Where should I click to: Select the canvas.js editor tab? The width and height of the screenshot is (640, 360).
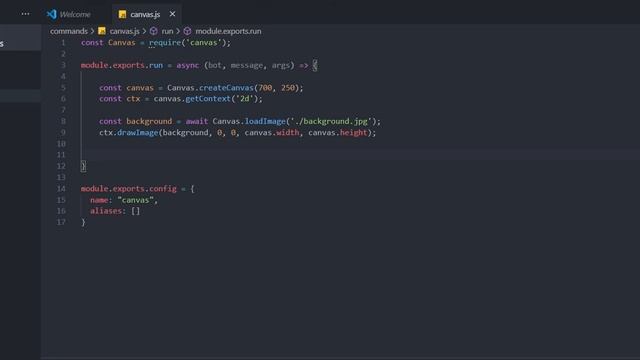point(145,14)
